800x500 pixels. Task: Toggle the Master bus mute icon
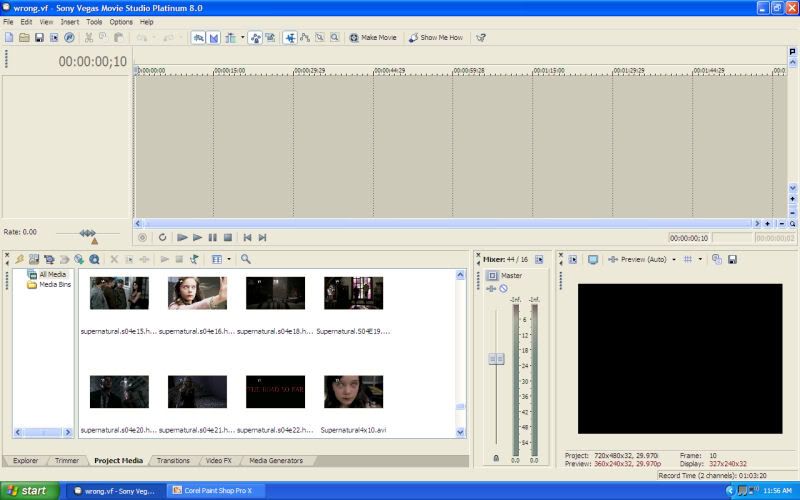pyautogui.click(x=504, y=289)
